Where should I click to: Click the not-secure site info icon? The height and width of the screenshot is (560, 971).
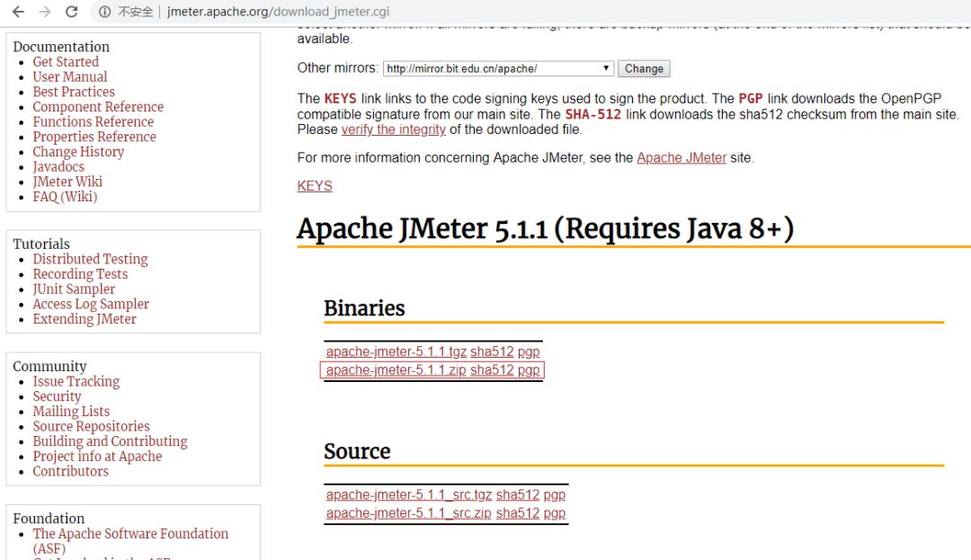pyautogui.click(x=105, y=13)
